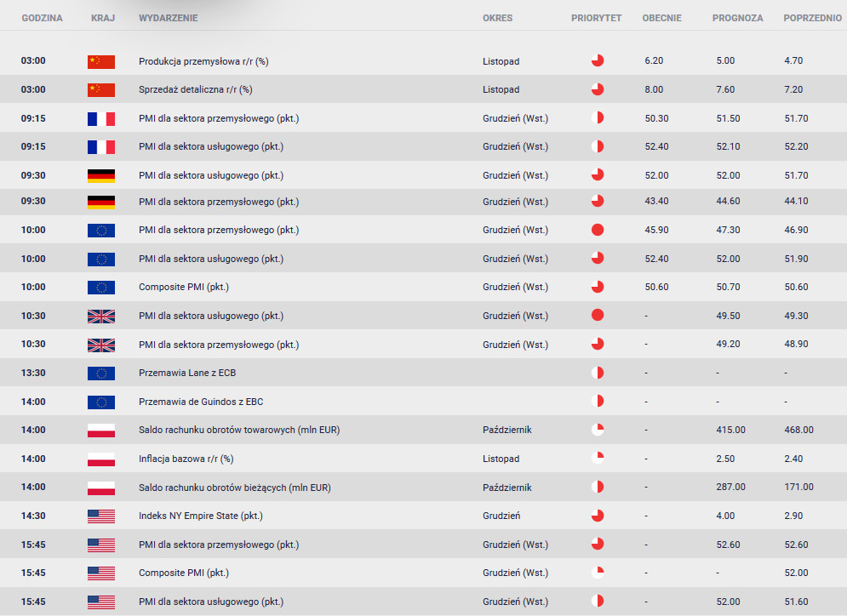Click France flag for 09:15 przemysłowego PMI
Viewport: 847px width, 616px height.
[x=101, y=119]
